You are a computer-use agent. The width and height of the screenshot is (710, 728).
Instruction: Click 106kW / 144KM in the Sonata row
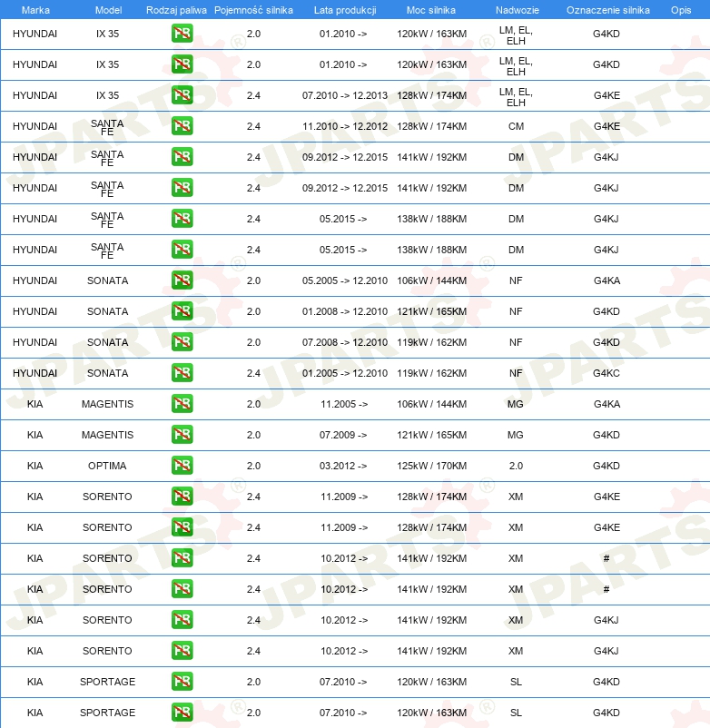pos(432,280)
